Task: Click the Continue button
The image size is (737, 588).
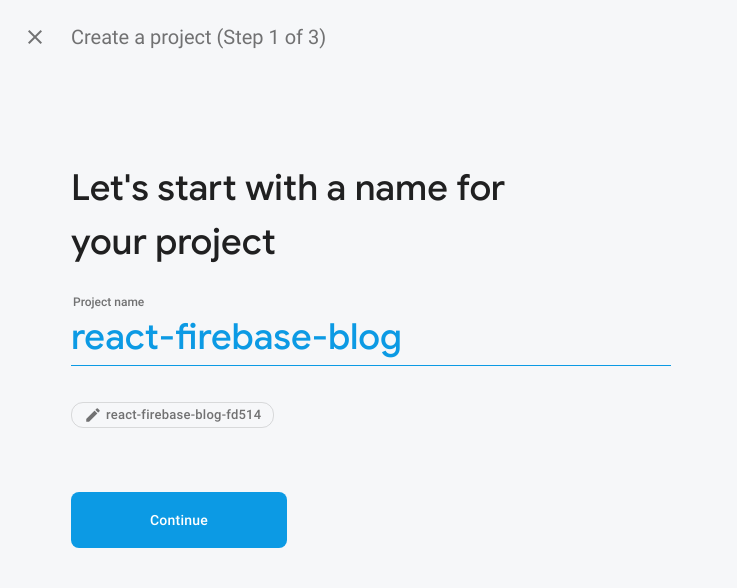Action: pos(179,520)
